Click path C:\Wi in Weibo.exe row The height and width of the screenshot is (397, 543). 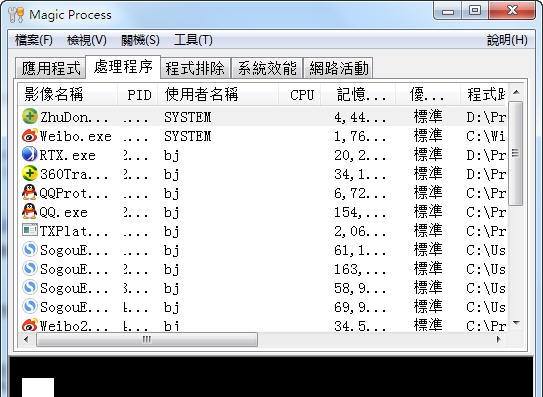(486, 136)
